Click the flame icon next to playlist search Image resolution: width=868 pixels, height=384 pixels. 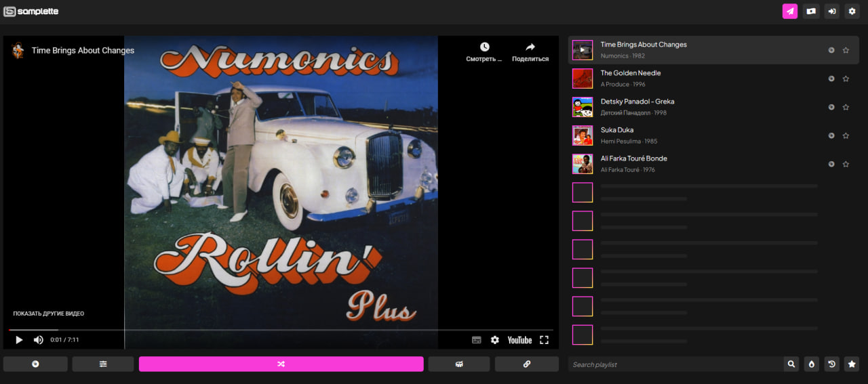[811, 364]
